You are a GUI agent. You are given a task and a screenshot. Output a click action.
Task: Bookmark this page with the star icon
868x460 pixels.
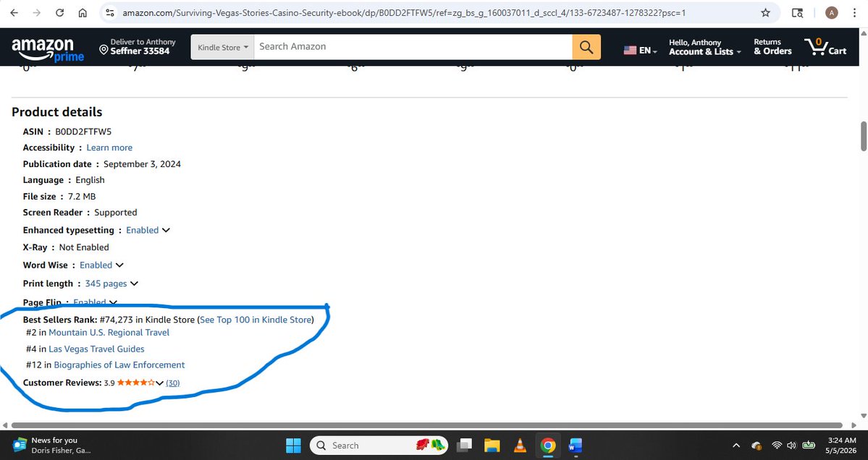766,13
